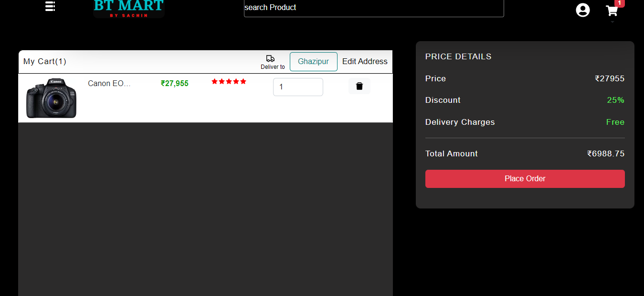Open the Ghazipur delivery location selector
644x296 pixels.
coord(313,61)
